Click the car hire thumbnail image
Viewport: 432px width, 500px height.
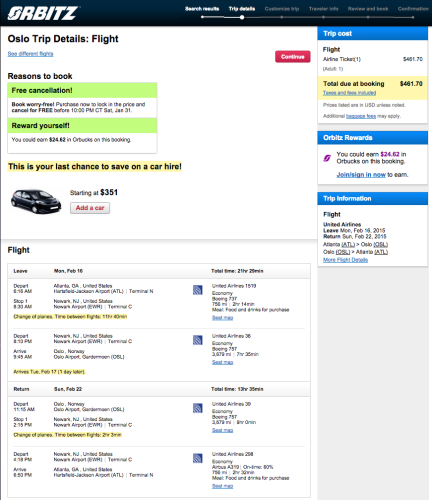point(36,201)
